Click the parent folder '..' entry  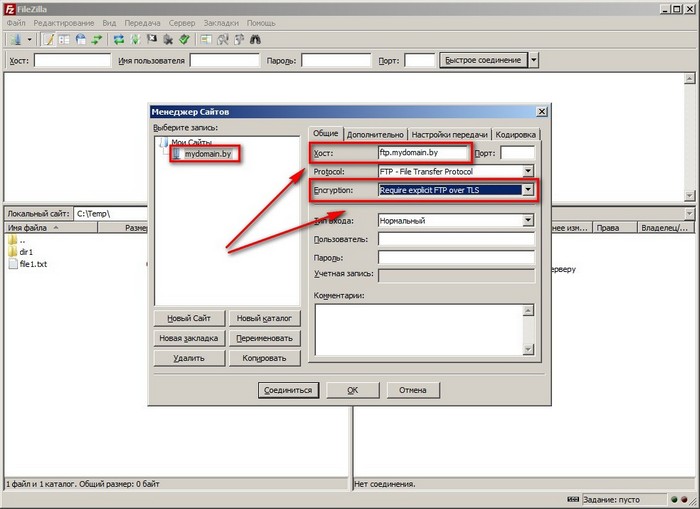coord(17,240)
